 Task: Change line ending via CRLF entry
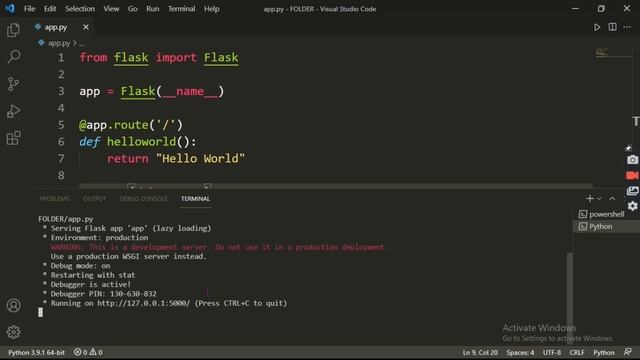tap(577, 352)
